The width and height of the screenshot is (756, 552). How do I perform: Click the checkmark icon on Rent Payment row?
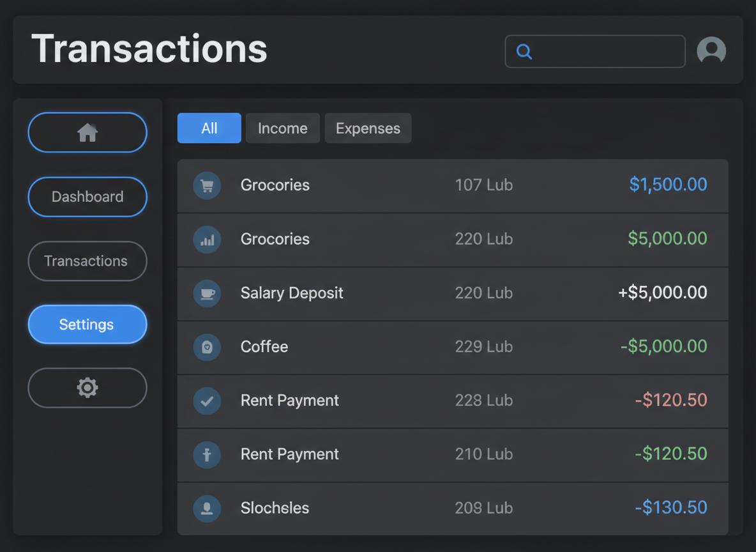207,401
